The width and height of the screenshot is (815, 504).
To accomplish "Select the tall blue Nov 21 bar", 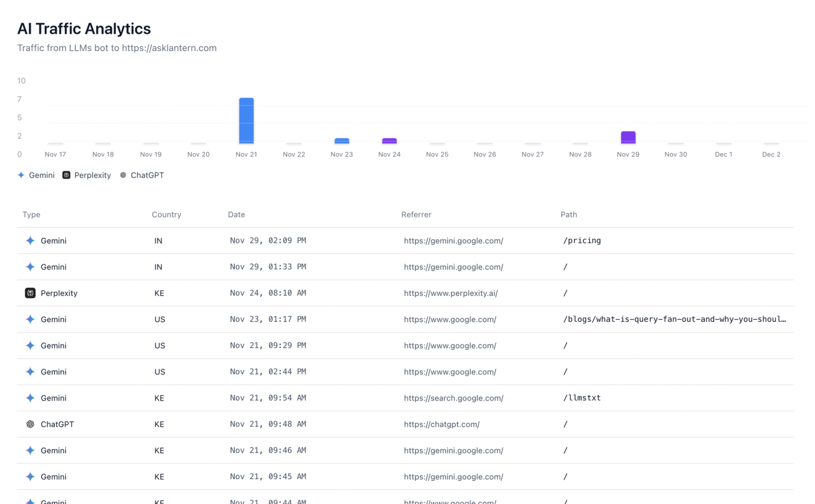I will pyautogui.click(x=246, y=120).
